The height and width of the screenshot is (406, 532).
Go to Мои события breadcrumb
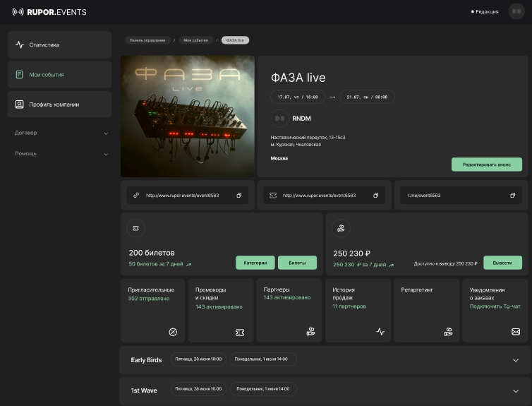click(x=196, y=40)
